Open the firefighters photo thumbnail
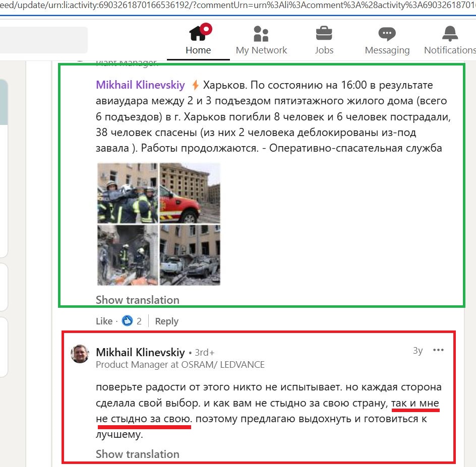Viewport: 476px width, 467px height. pos(128,193)
